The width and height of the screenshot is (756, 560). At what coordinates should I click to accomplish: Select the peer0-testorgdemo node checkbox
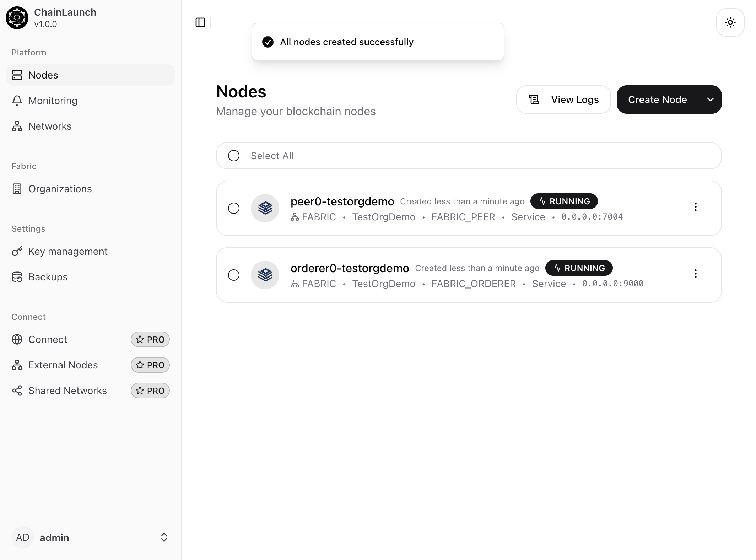coord(234,208)
